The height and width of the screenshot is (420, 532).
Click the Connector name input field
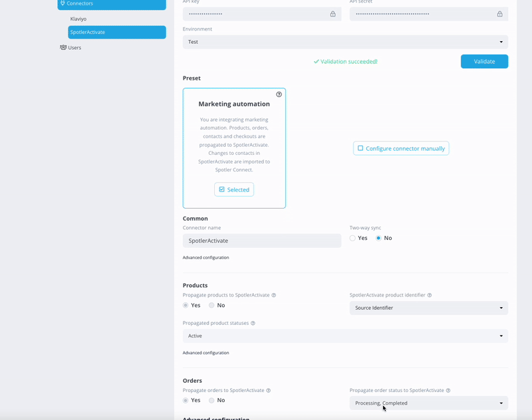262,241
